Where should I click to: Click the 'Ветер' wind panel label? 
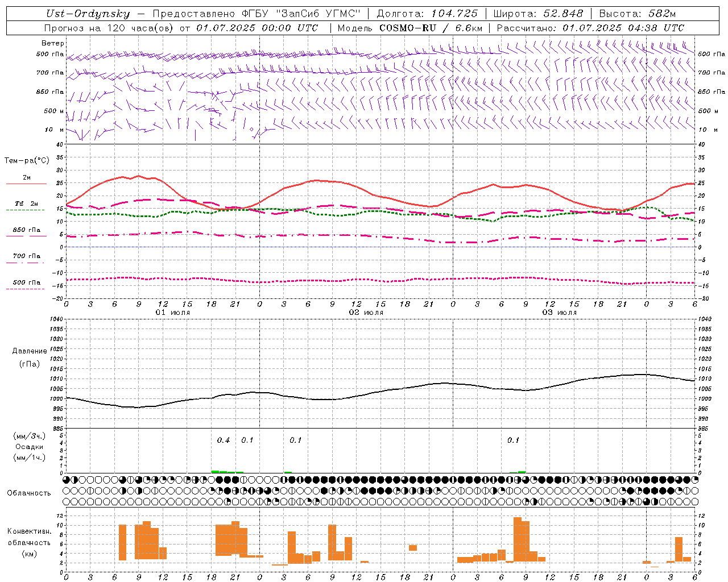pyautogui.click(x=53, y=43)
